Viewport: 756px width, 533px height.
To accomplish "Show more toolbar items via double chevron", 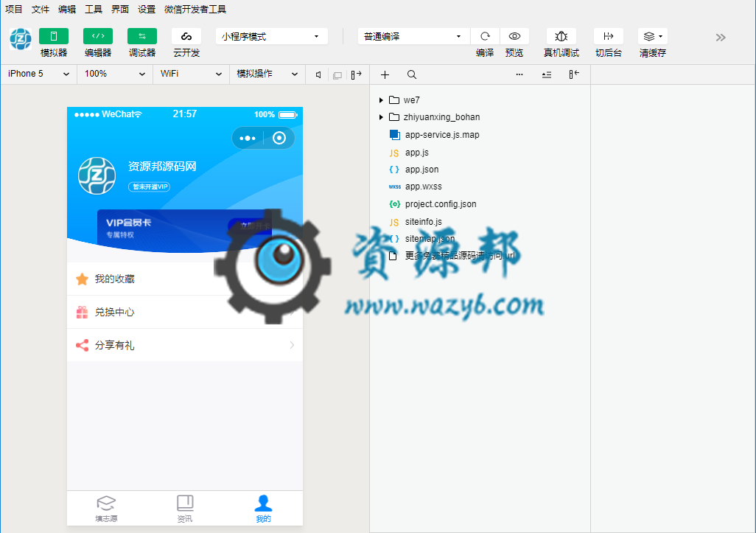I will click(721, 38).
